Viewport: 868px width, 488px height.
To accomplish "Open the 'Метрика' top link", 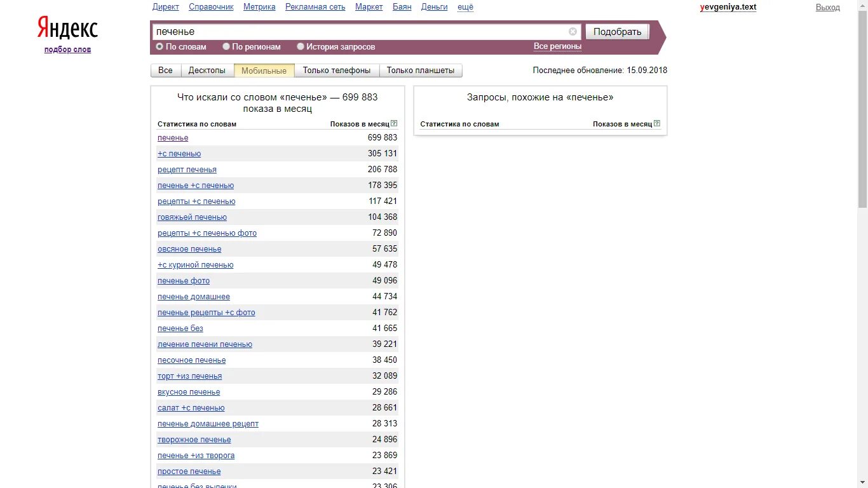I will pyautogui.click(x=259, y=7).
